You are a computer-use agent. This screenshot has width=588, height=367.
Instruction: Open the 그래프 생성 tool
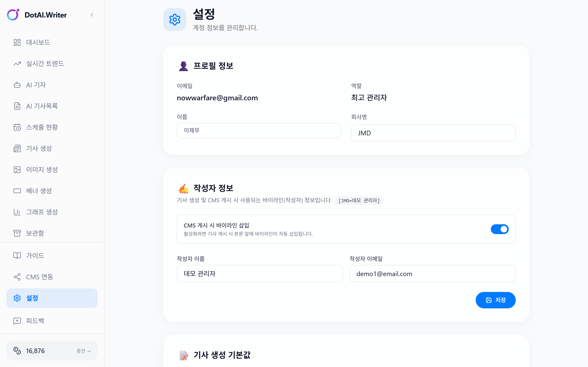(42, 212)
